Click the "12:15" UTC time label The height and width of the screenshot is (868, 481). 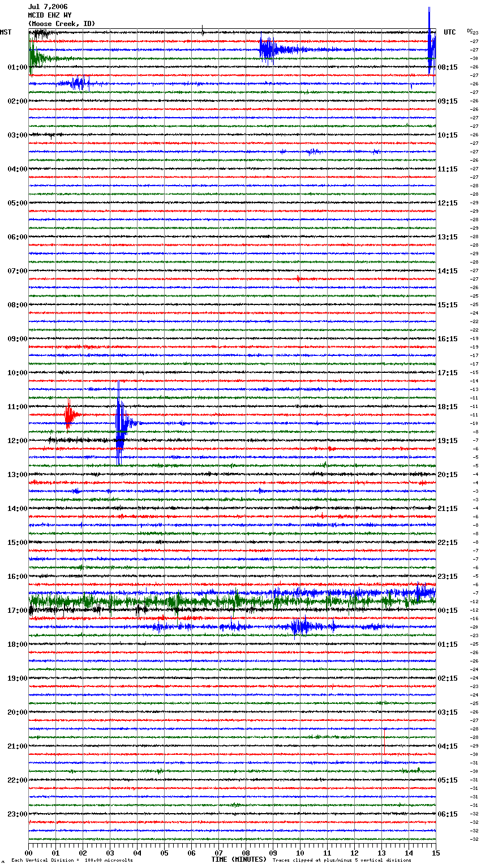click(448, 203)
